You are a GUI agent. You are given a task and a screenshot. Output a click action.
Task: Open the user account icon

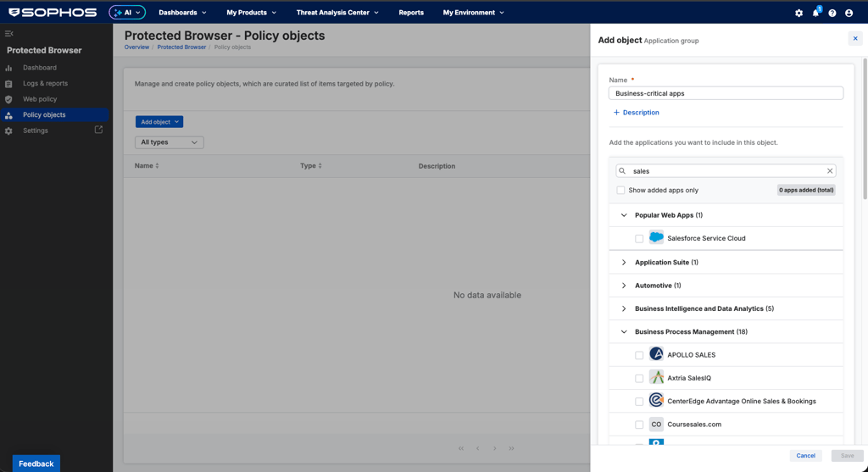click(849, 13)
